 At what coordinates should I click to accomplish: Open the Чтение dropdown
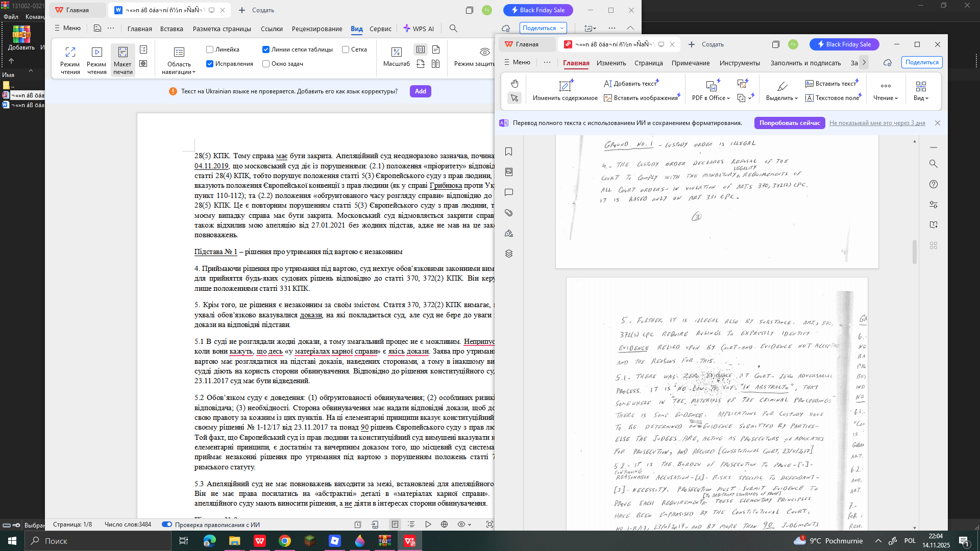point(886,98)
